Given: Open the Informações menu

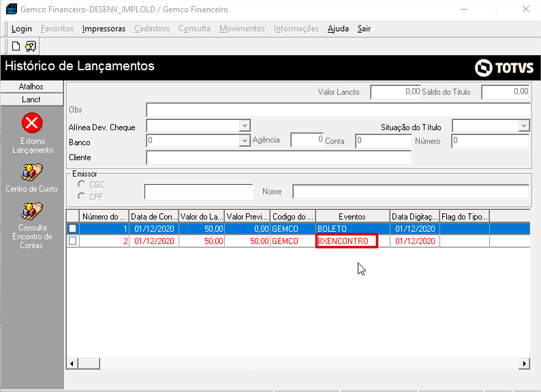Looking at the screenshot, I should pyautogui.click(x=296, y=29).
